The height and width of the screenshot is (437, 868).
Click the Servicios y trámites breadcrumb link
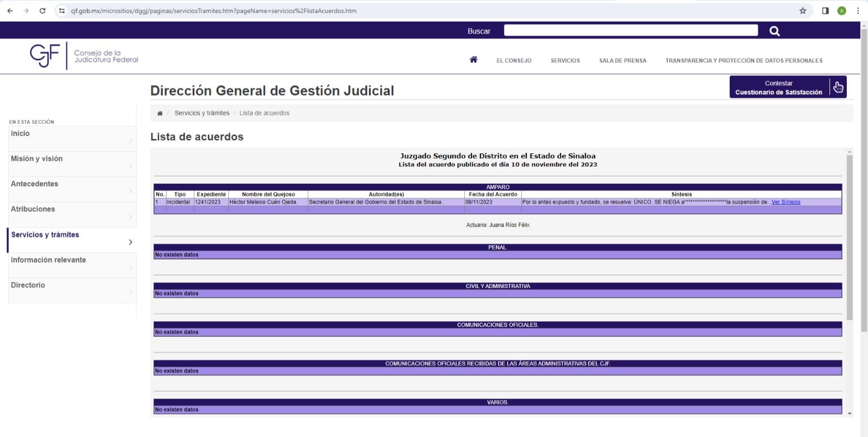tap(202, 113)
